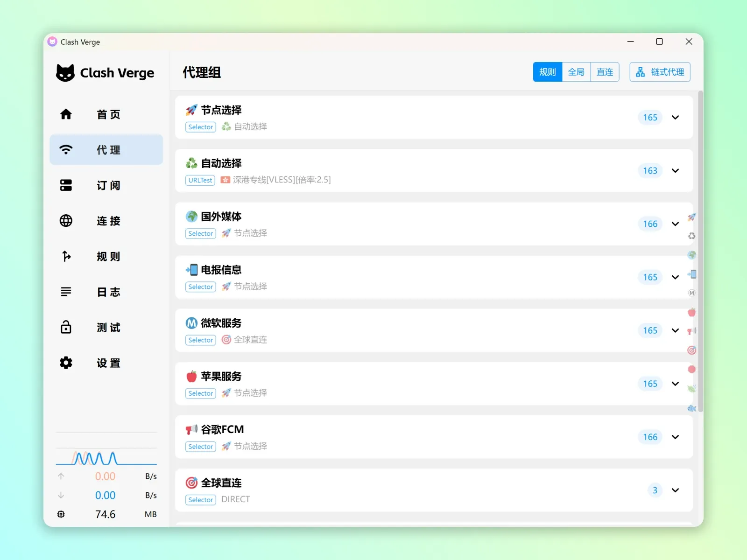
Task: Click the 自动选择 text under 节点选择
Action: pos(250,126)
